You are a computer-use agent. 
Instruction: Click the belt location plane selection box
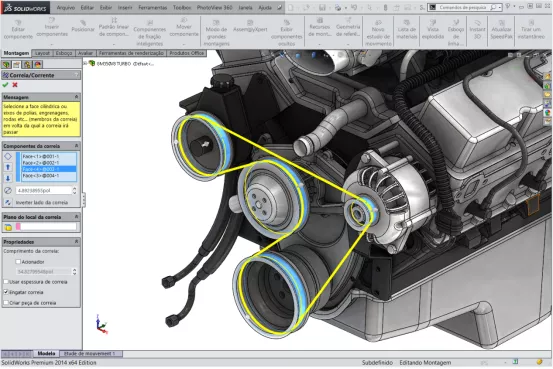[46, 227]
